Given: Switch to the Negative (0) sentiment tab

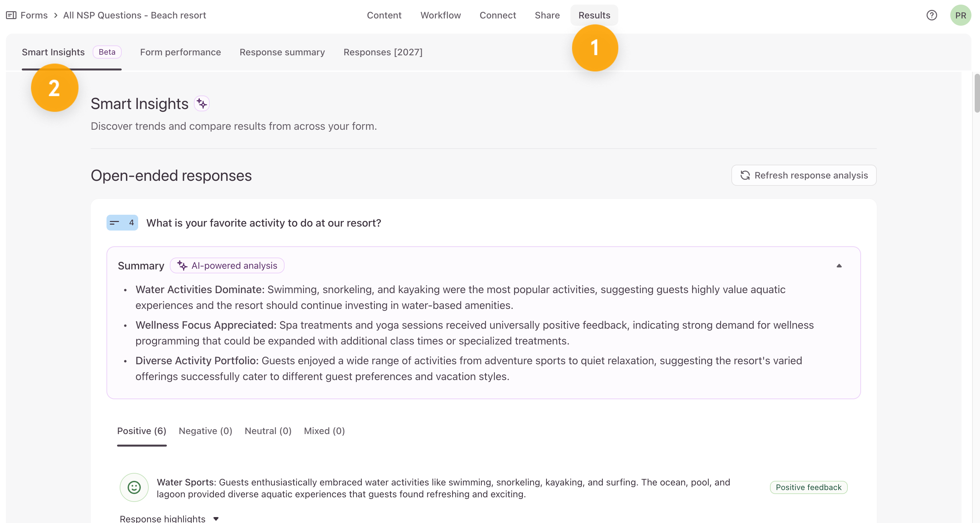Looking at the screenshot, I should tap(205, 431).
